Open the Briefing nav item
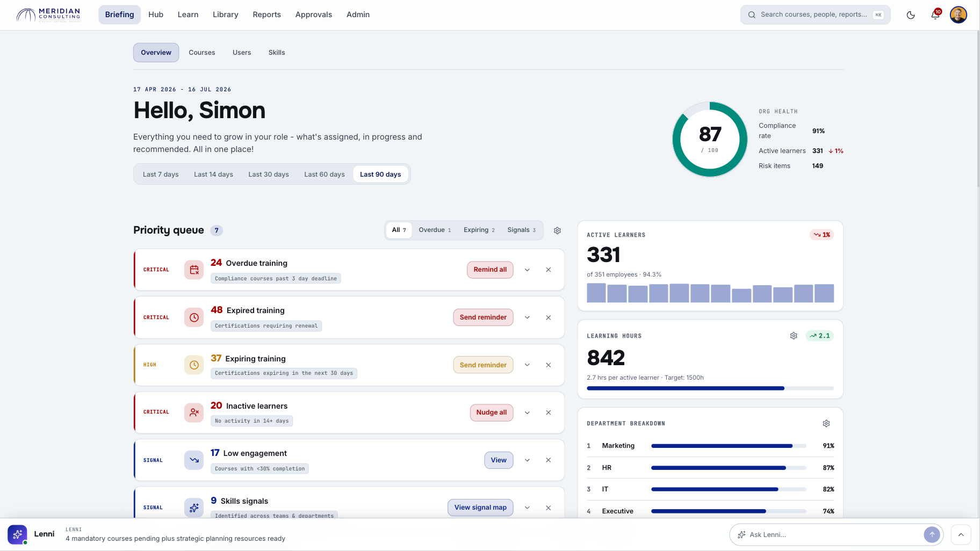Viewport: 980px width, 551px height. (x=119, y=15)
